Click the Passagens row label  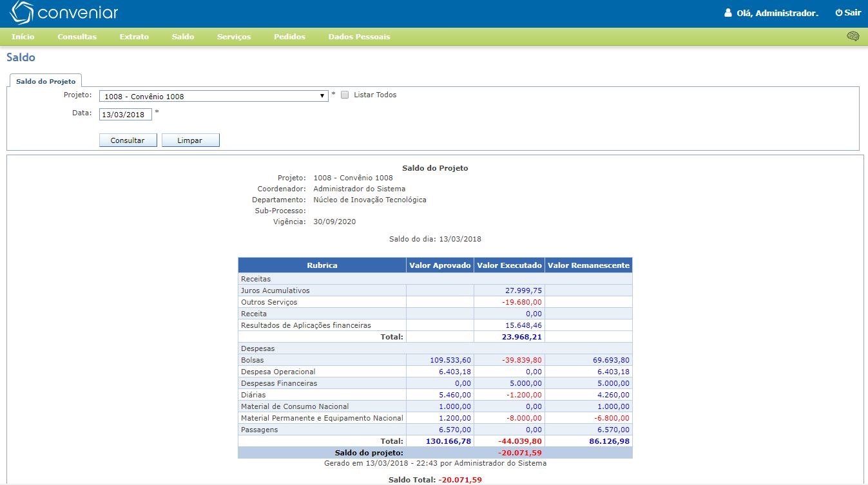259,430
